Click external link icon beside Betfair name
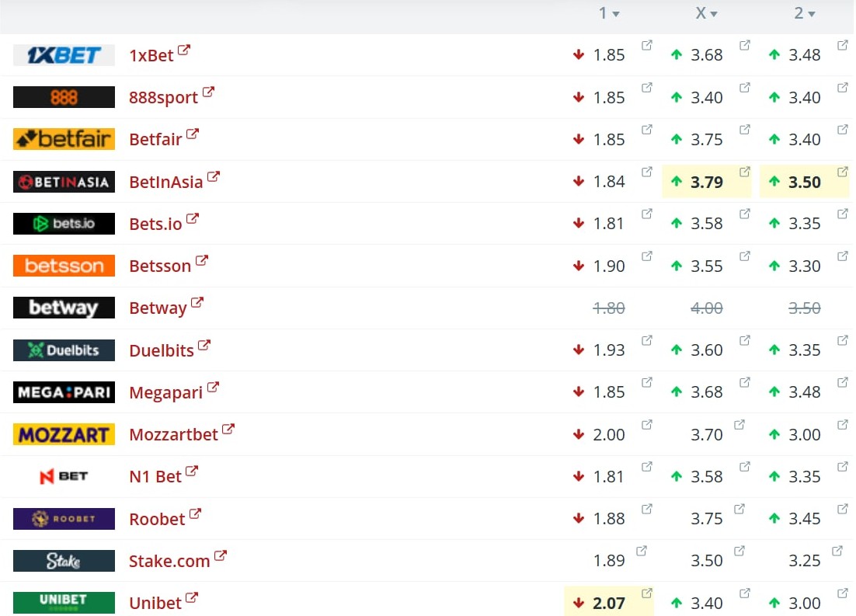The height and width of the screenshot is (616, 856). click(193, 134)
